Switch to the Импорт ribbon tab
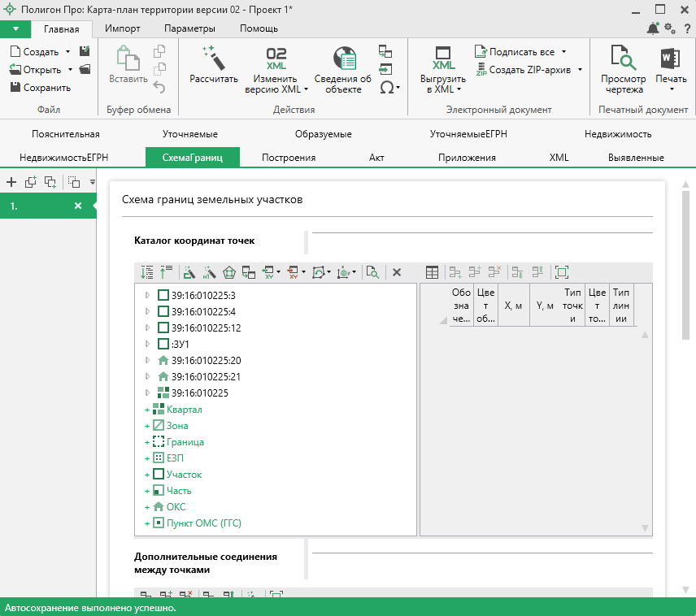The width and height of the screenshot is (696, 616). (x=123, y=28)
